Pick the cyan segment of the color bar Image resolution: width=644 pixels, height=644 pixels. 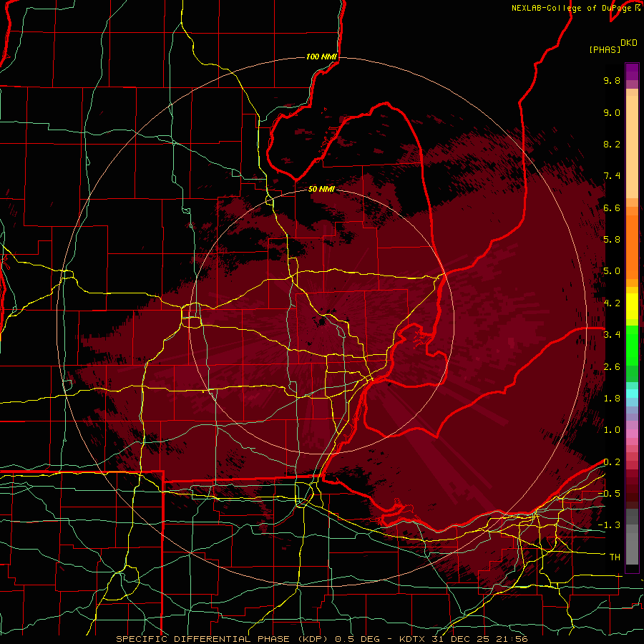[632, 394]
